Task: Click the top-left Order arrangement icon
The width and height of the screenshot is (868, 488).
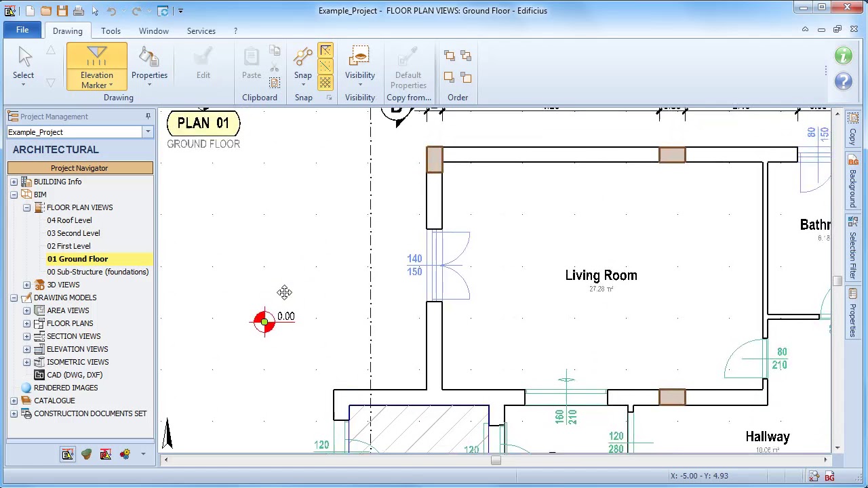Action: point(450,56)
